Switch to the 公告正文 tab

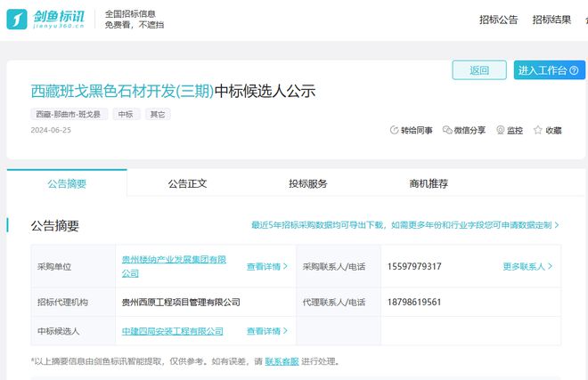click(187, 183)
